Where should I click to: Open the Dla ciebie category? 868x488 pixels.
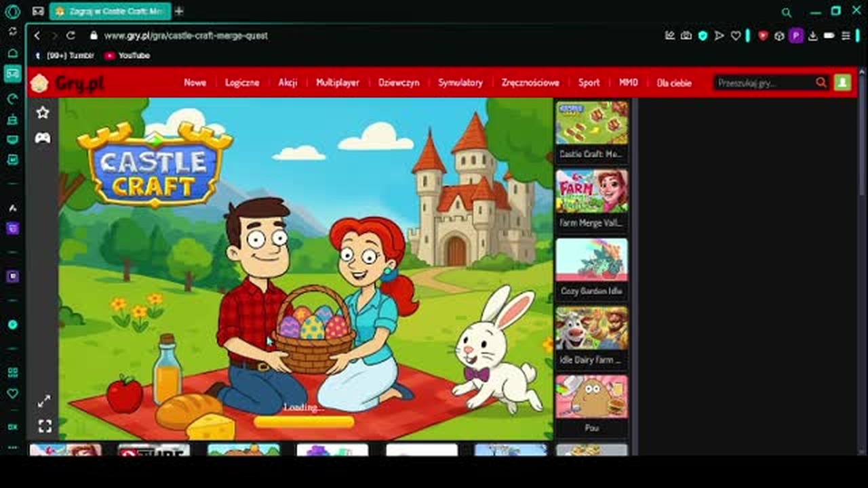click(674, 83)
